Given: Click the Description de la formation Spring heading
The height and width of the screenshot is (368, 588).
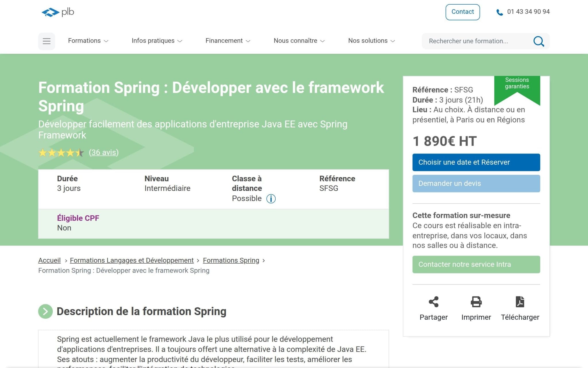Looking at the screenshot, I should (141, 311).
